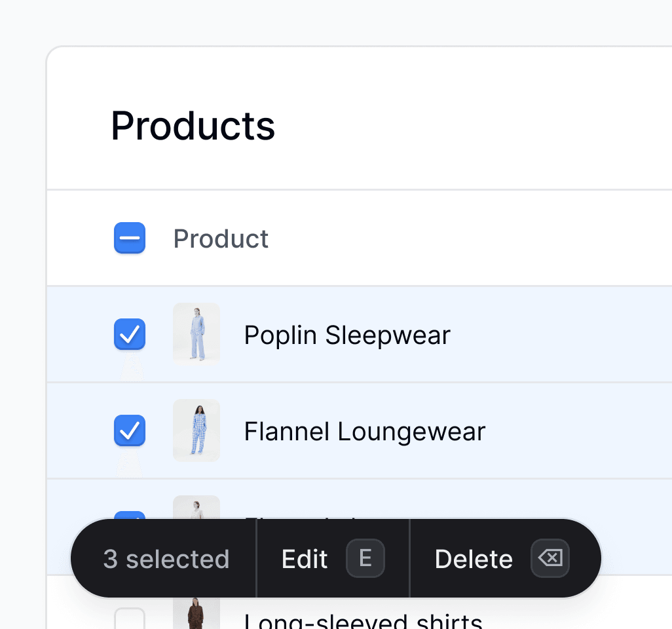Screen dimensions: 672x629
Task: Uncheck the Poplin Sleepwear checkbox
Action: click(130, 334)
